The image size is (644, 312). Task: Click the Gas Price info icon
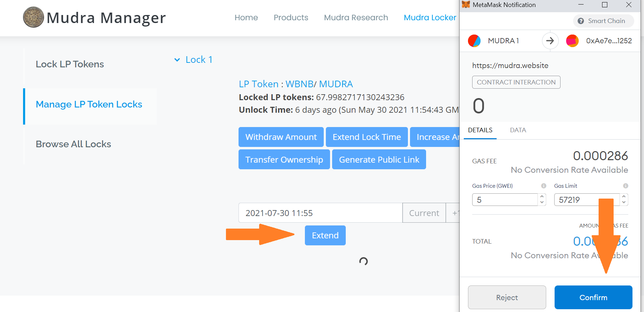tap(543, 186)
